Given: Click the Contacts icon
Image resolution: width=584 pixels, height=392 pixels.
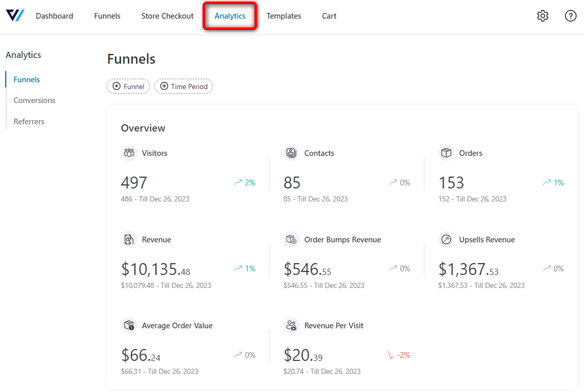Looking at the screenshot, I should point(291,153).
